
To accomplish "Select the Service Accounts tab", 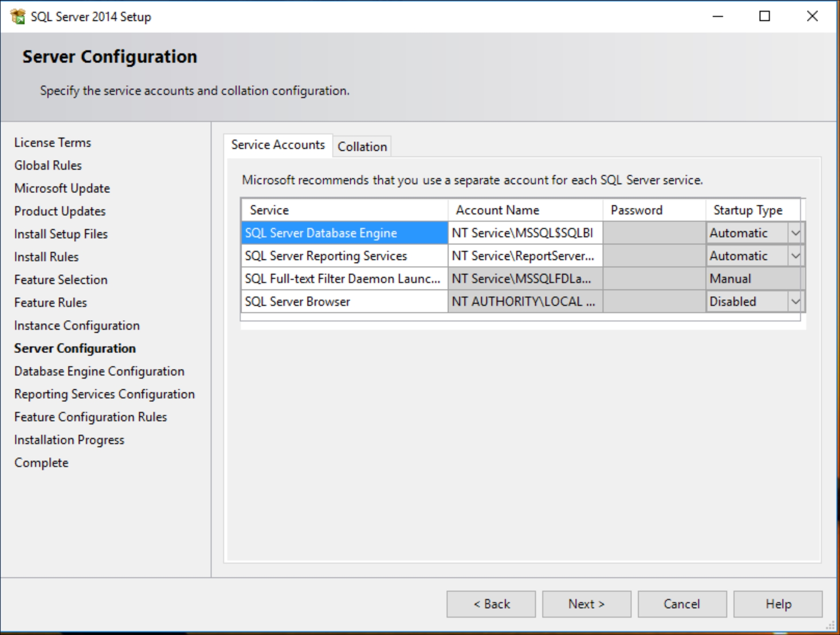I will pos(278,145).
